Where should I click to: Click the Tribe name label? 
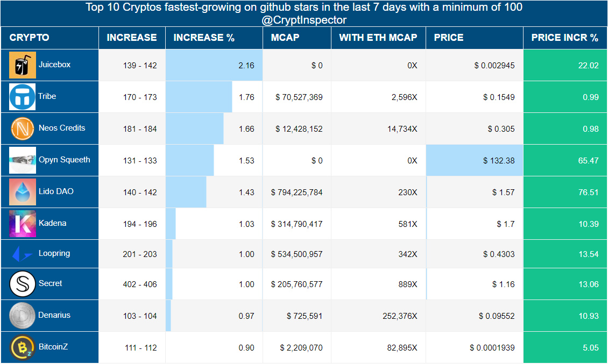click(47, 97)
